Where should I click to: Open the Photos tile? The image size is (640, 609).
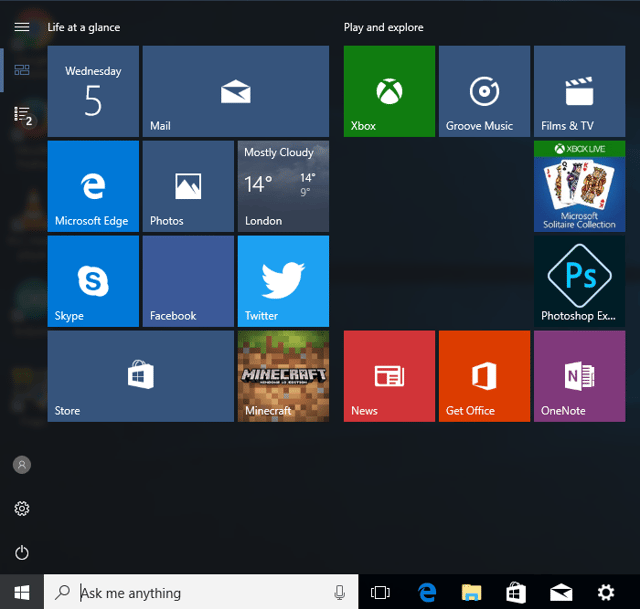[188, 187]
